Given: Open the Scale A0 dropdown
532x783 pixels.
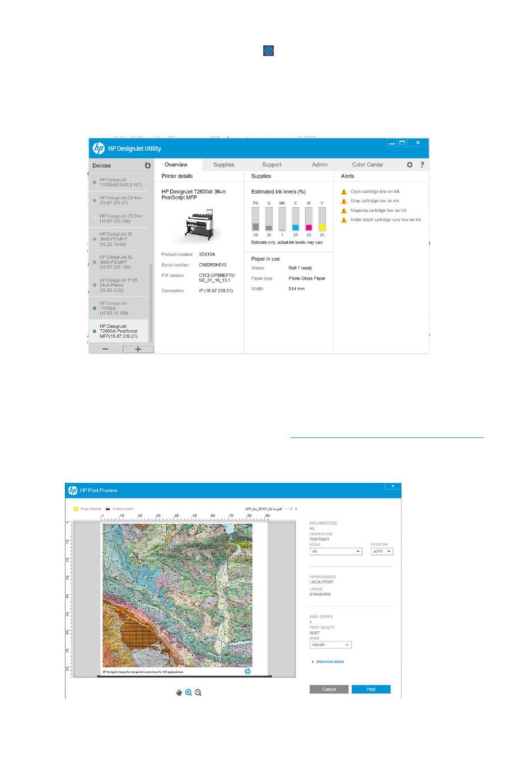Looking at the screenshot, I should pyautogui.click(x=336, y=551).
